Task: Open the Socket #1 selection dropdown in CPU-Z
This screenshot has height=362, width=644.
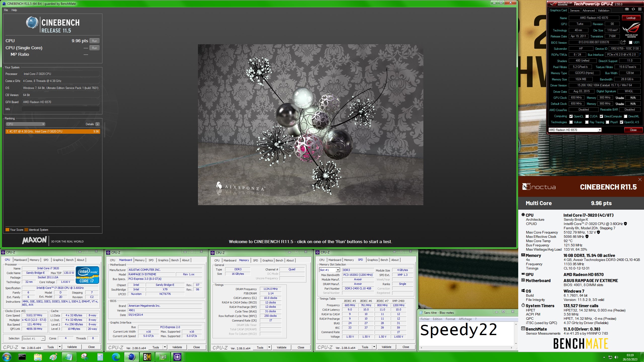Action: click(33, 339)
